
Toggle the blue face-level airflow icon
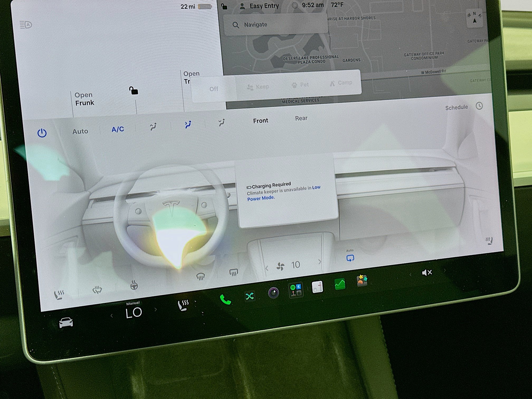point(188,125)
